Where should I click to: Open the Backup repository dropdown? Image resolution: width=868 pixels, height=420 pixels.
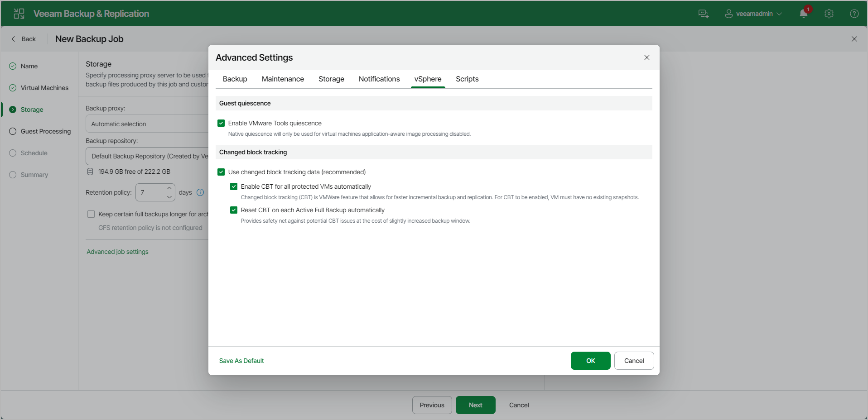coord(147,156)
